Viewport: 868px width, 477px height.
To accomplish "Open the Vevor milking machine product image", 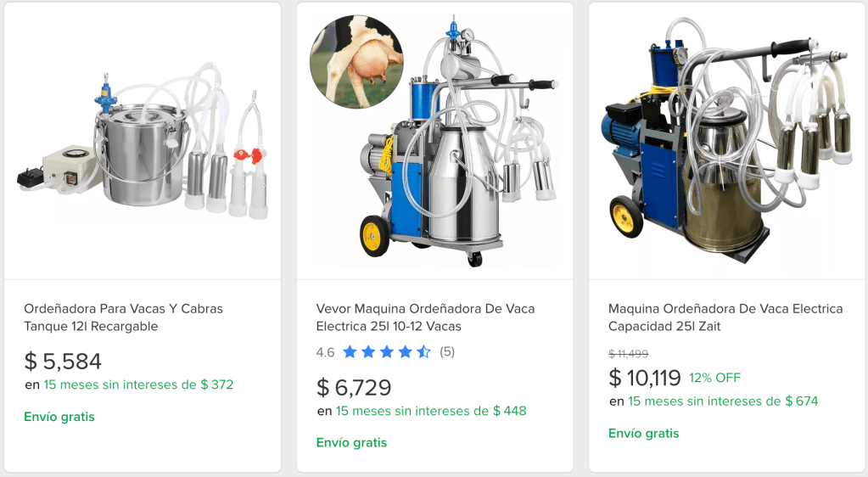I will click(434, 141).
